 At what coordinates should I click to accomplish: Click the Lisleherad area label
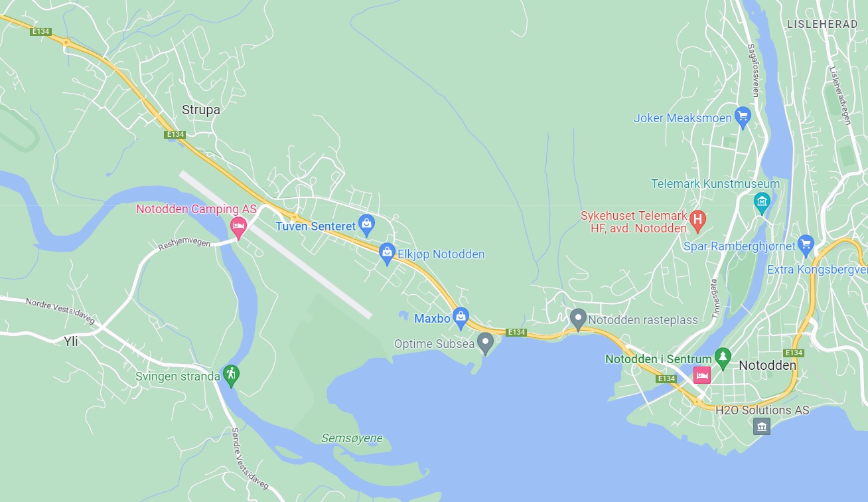pyautogui.click(x=822, y=23)
